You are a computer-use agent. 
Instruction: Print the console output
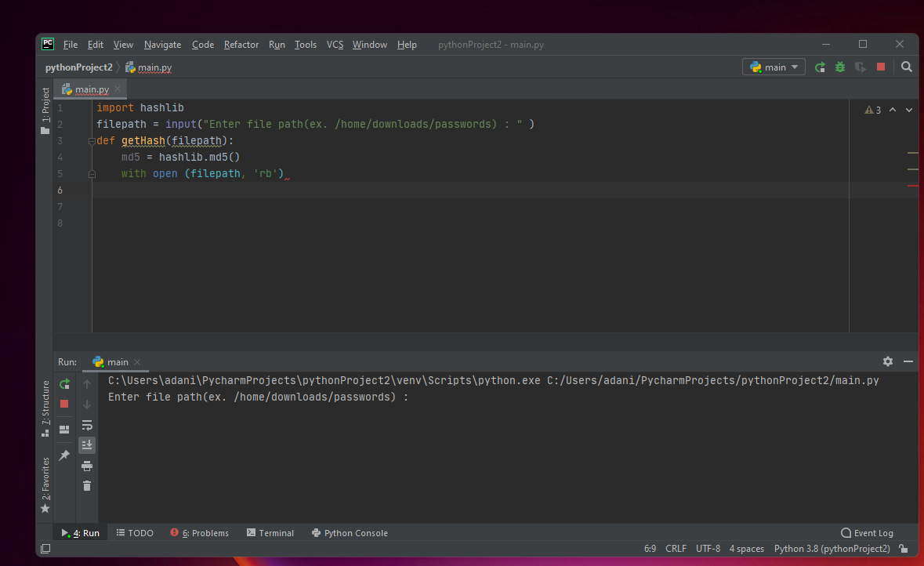(x=87, y=466)
